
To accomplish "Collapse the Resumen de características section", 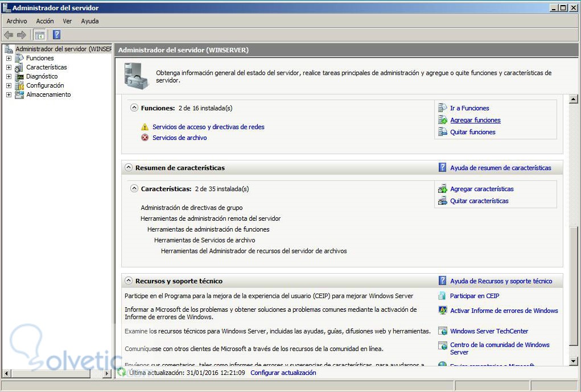I will tap(129, 167).
